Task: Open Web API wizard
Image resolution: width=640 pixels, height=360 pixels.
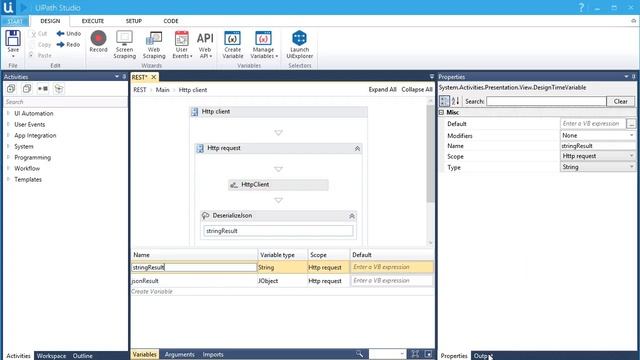Action: click(x=205, y=44)
